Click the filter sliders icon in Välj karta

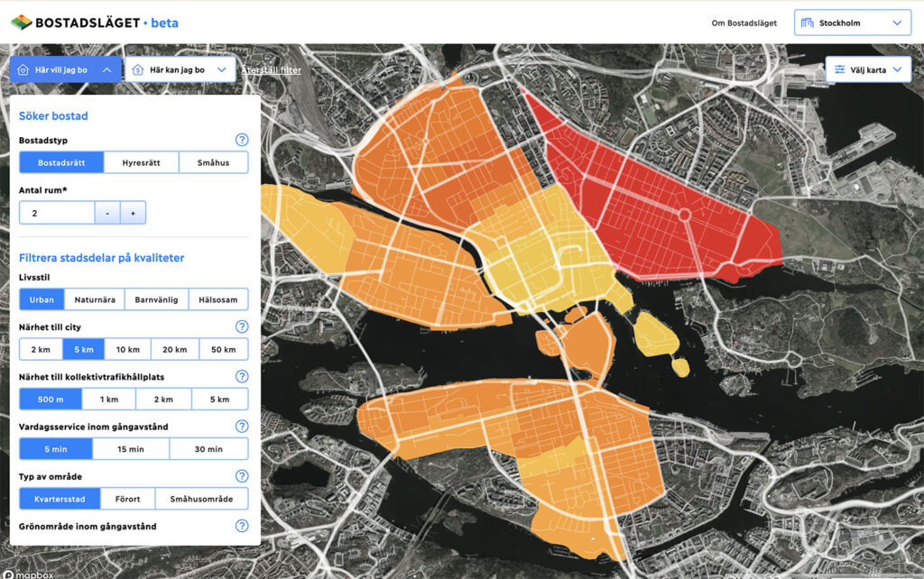pos(840,69)
